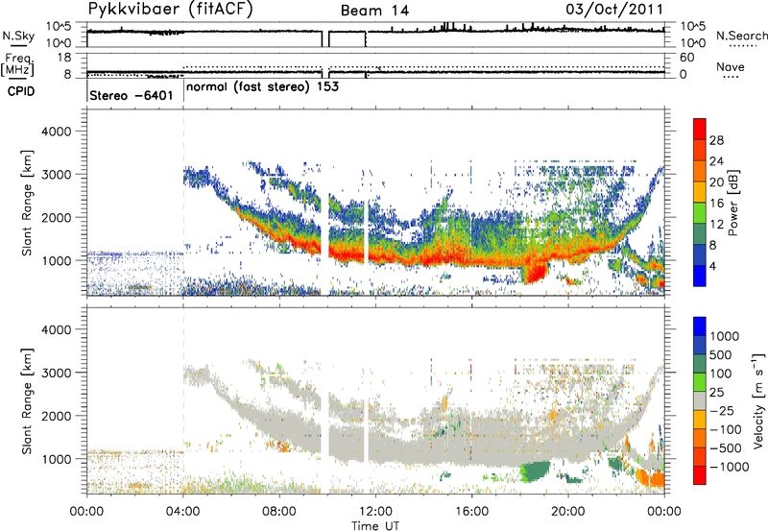This screenshot has width=768, height=532.
Task: Select the Beam 14 label
Action: 374,11
